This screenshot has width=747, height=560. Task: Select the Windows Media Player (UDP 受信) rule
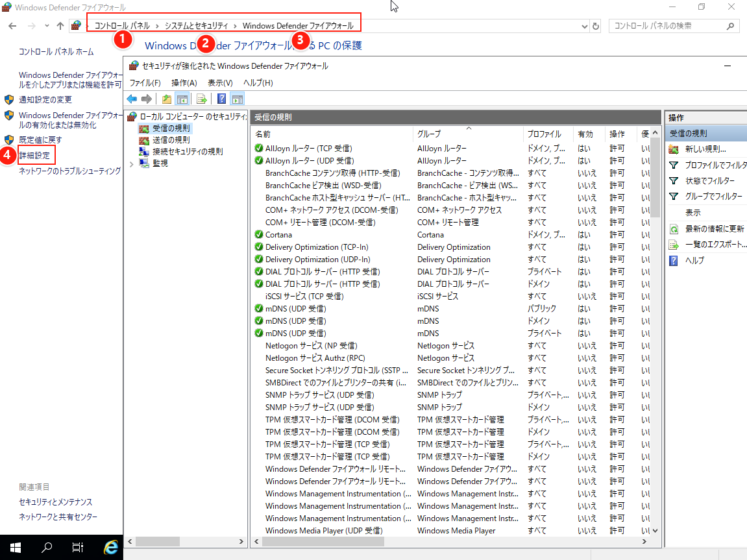coord(450,531)
